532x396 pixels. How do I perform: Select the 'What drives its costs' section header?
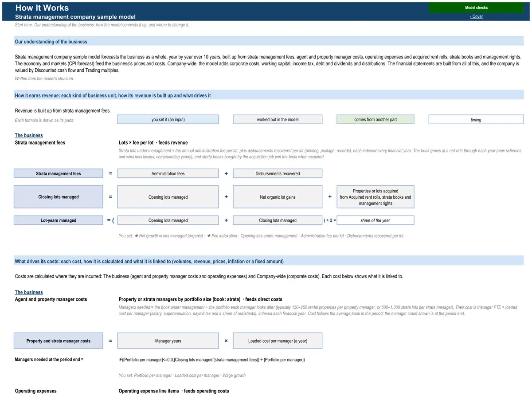pos(269,261)
